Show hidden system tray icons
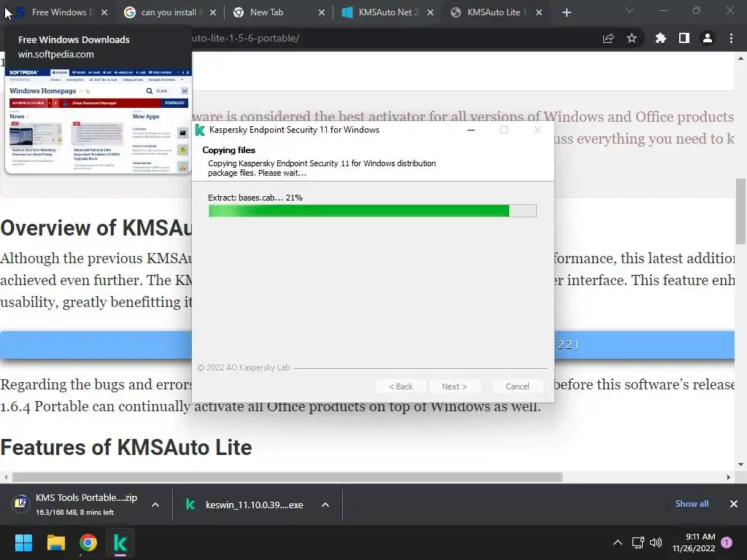The height and width of the screenshot is (560, 747). (x=618, y=542)
